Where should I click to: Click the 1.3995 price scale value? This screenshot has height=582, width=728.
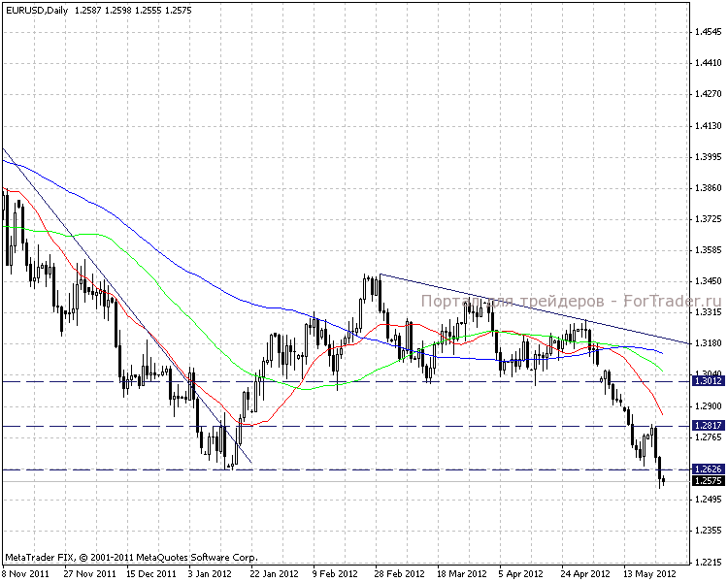pyautogui.click(x=709, y=157)
